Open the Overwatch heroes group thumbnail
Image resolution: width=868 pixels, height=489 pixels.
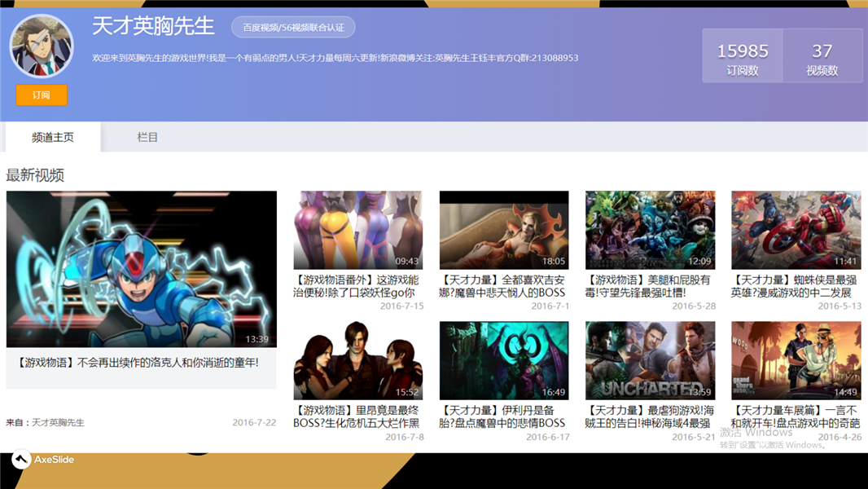point(650,230)
